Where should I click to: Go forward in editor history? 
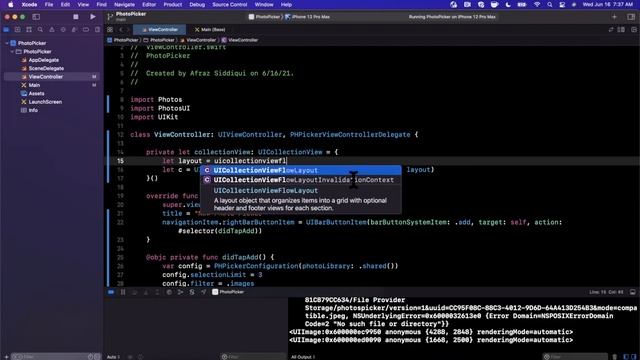tap(128, 30)
